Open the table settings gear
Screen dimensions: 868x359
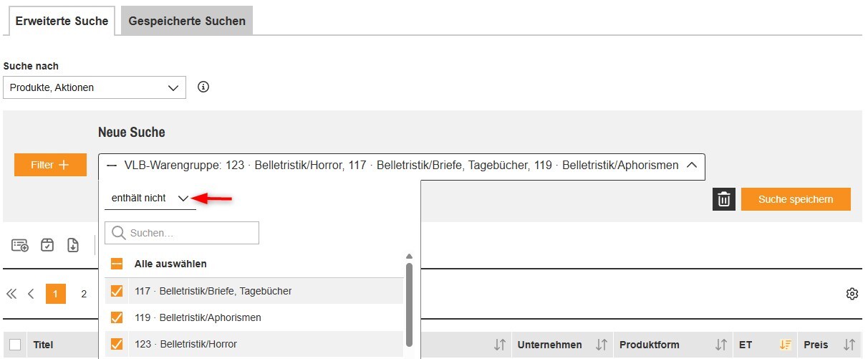pyautogui.click(x=852, y=294)
